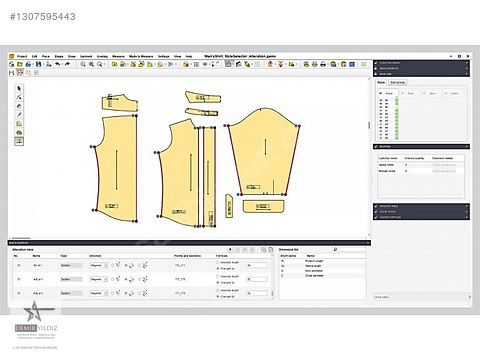Click the Redo arrow in the toolbar
Screen dimensions: 480x360
click(x=67, y=64)
